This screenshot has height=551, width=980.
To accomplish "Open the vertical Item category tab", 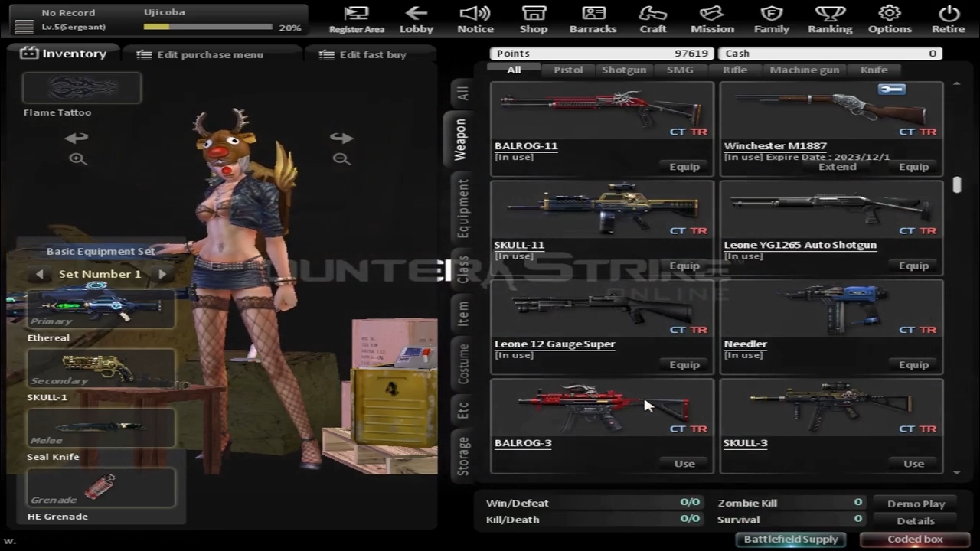I will coord(462,313).
